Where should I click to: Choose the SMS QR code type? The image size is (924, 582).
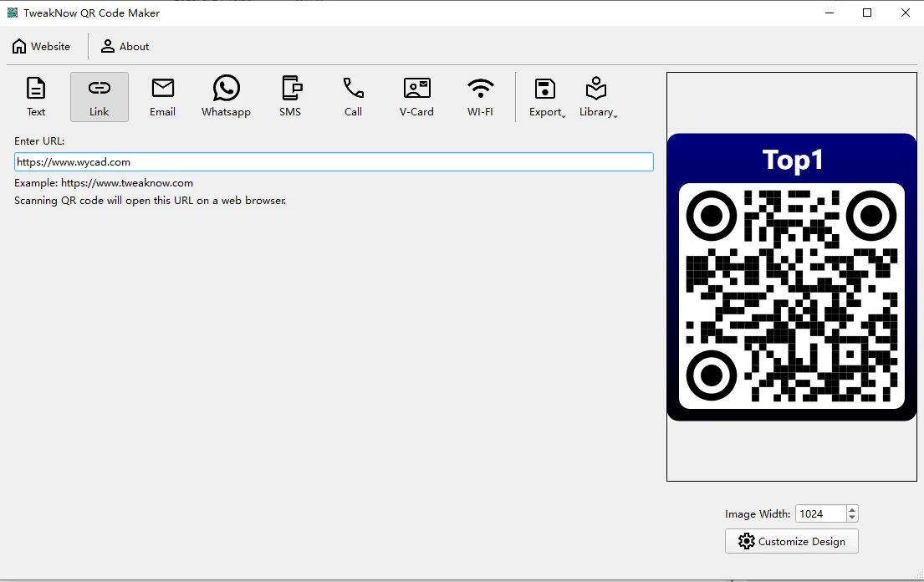click(x=290, y=95)
